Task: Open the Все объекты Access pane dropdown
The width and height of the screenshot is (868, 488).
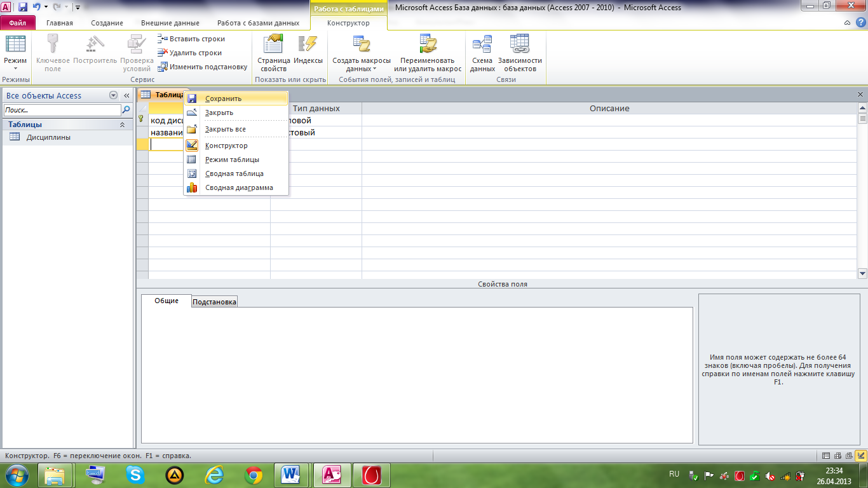Action: coord(114,95)
